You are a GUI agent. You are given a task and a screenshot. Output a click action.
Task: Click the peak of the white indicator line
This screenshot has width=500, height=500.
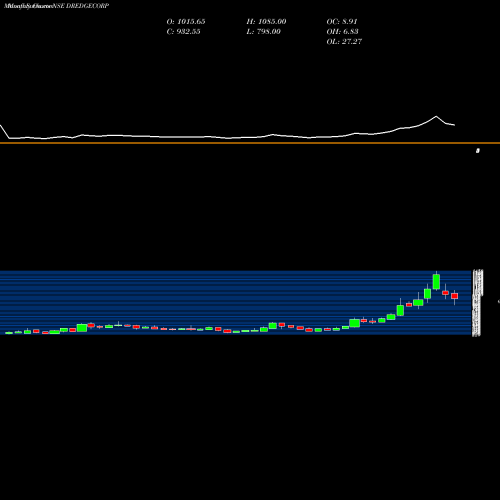436,116
